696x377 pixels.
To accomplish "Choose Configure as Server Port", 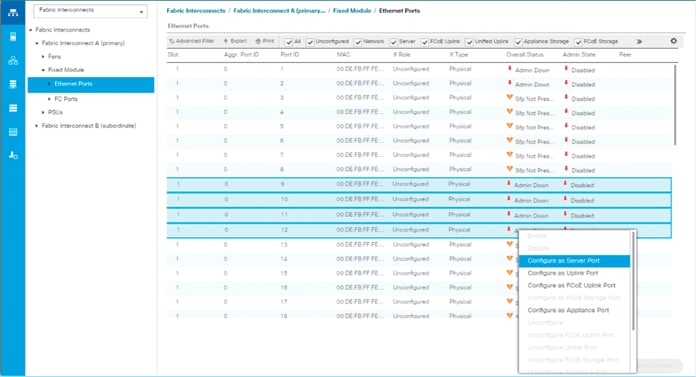I will click(x=574, y=261).
